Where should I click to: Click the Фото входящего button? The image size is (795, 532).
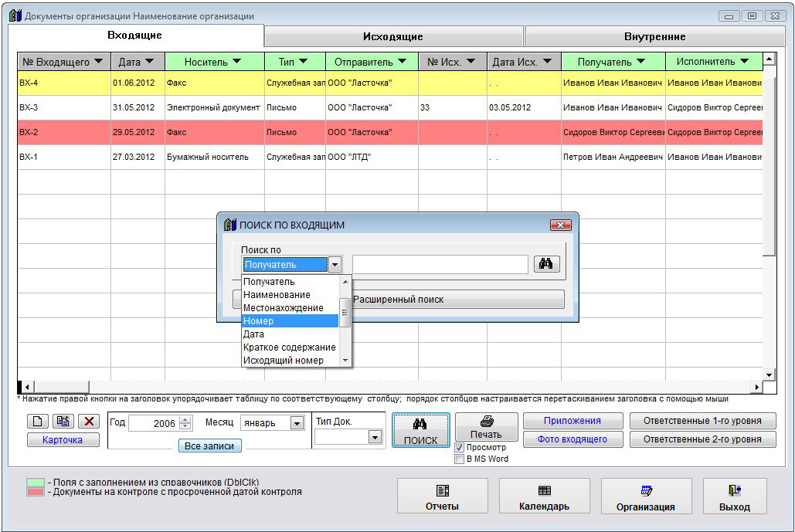tap(572, 439)
